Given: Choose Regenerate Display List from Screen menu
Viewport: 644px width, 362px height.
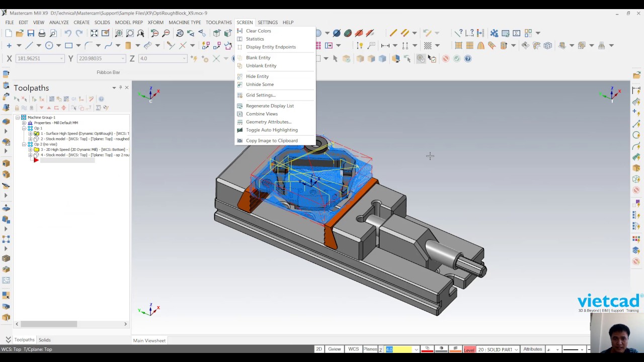Looking at the screenshot, I should [270, 106].
